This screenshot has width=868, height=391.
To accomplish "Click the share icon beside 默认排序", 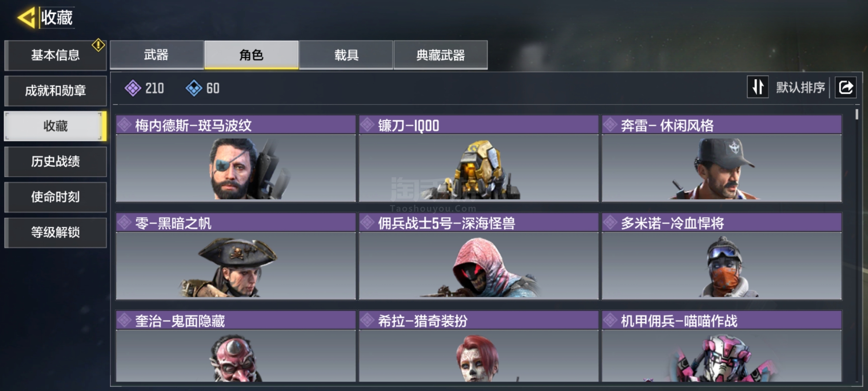I will (x=845, y=88).
